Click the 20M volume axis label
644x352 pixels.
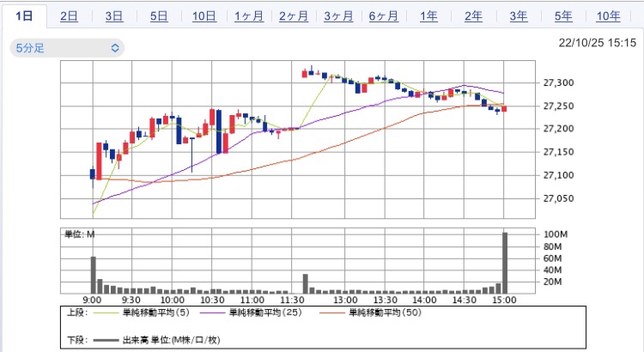(552, 282)
